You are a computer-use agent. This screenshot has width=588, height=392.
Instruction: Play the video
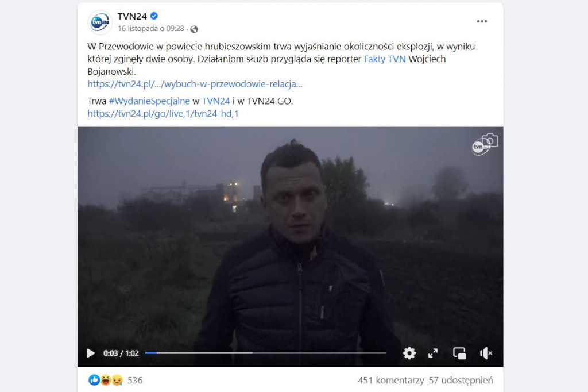pos(91,353)
